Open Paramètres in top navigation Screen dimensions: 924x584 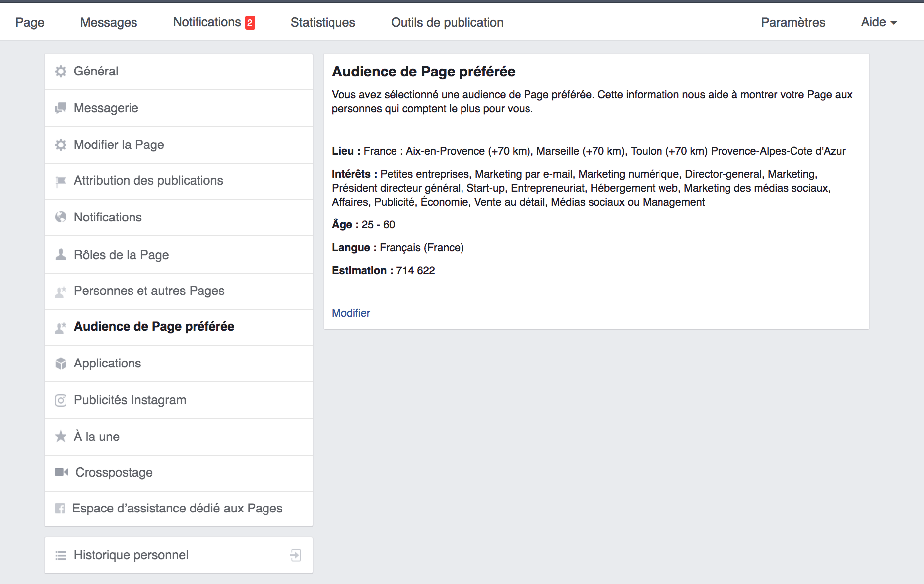[793, 22]
